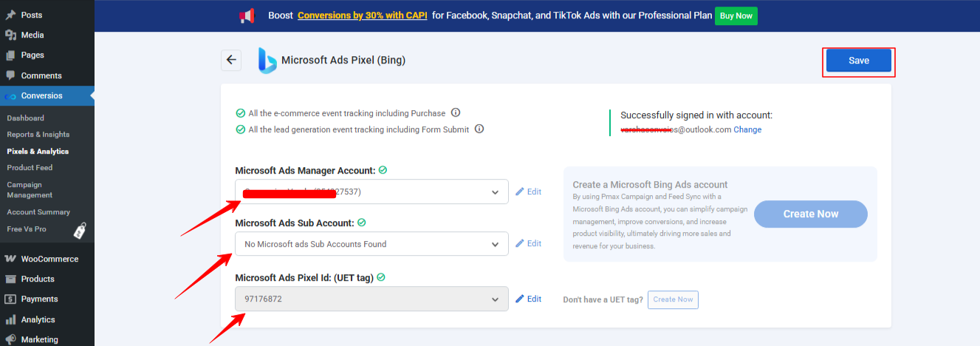
Task: Click the Conversios logo icon
Action: (10, 96)
